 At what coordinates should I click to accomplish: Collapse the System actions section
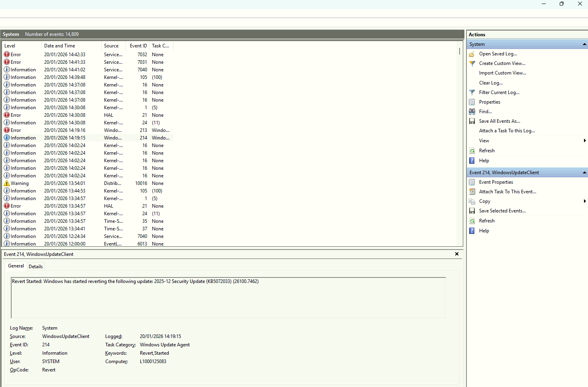(x=584, y=44)
